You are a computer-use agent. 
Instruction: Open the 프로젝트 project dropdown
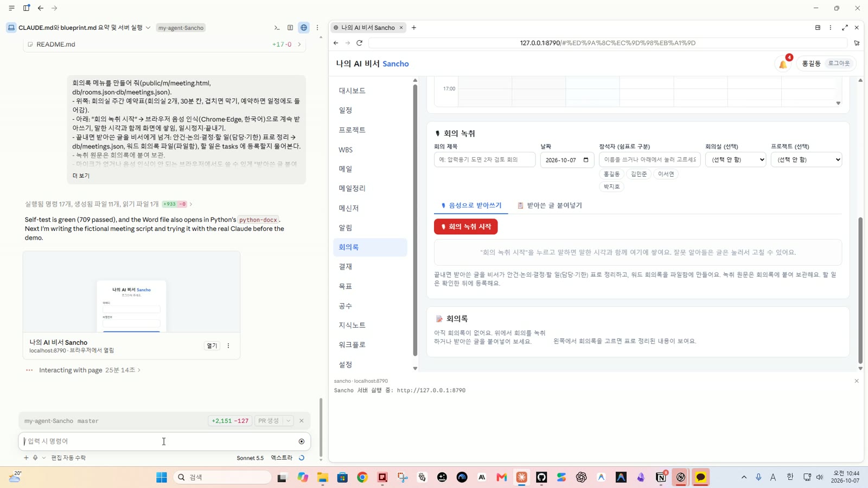(x=806, y=159)
